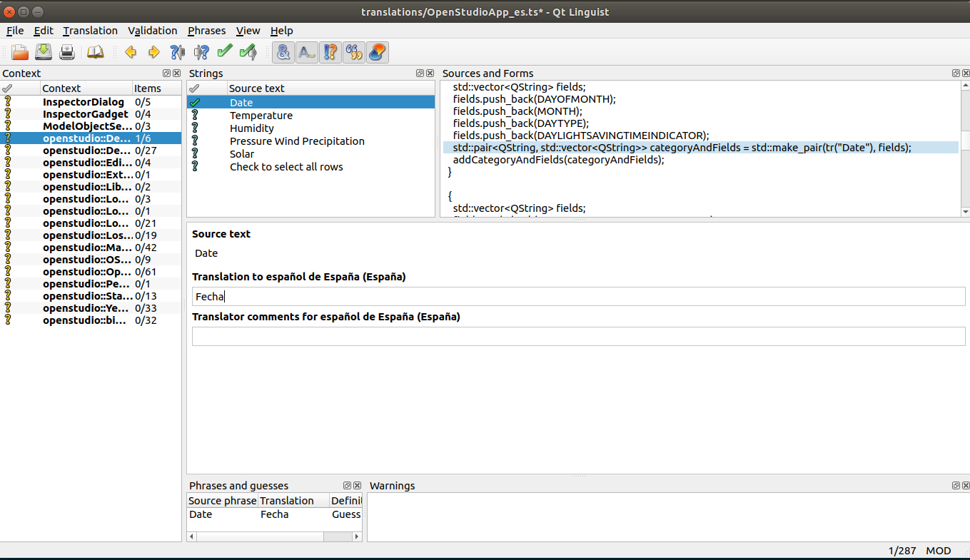Close the Warnings panel

[x=965, y=486]
